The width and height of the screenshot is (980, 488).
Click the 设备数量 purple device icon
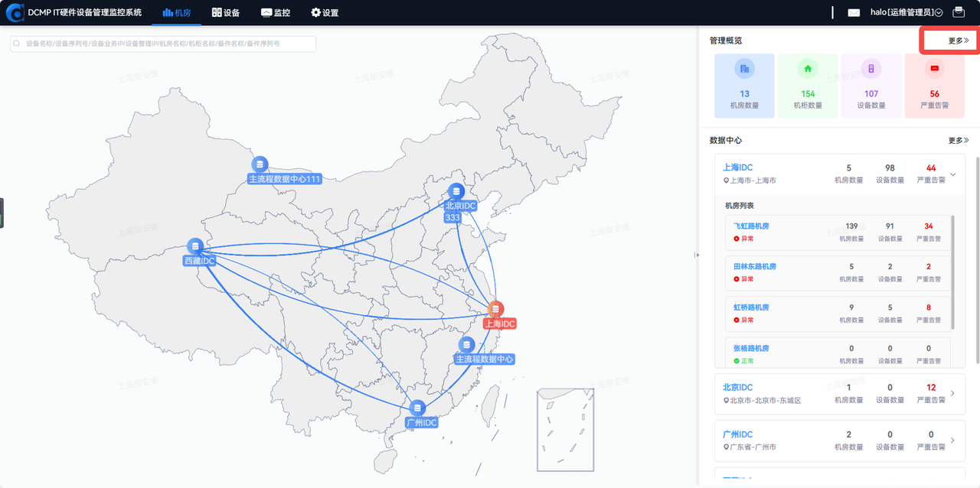pyautogui.click(x=871, y=69)
